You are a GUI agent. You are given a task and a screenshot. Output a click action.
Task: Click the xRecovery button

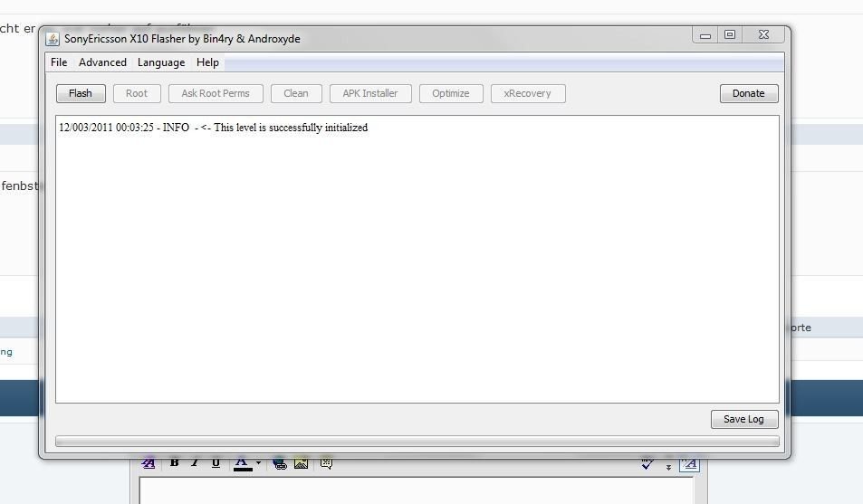tap(527, 93)
